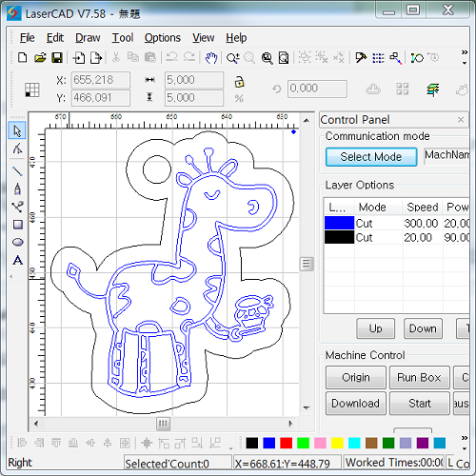Click the Save floppy disk icon
Image resolution: width=476 pixels, height=476 pixels.
point(57,58)
